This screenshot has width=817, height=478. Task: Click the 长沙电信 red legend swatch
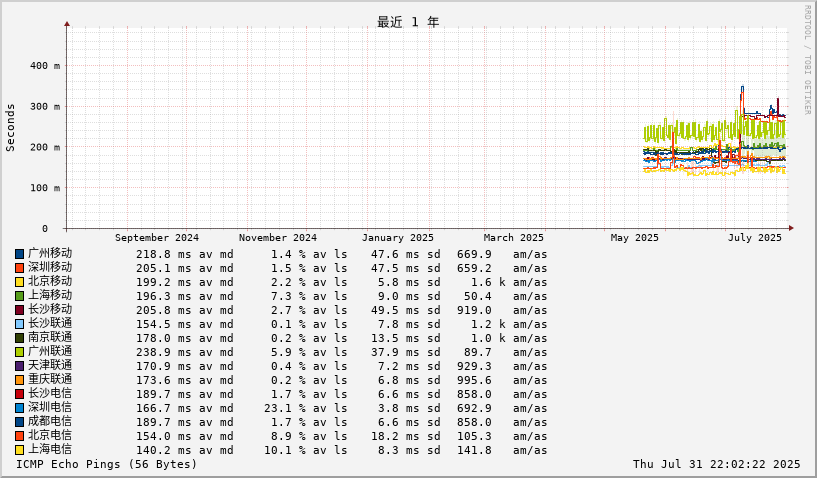(x=19, y=395)
